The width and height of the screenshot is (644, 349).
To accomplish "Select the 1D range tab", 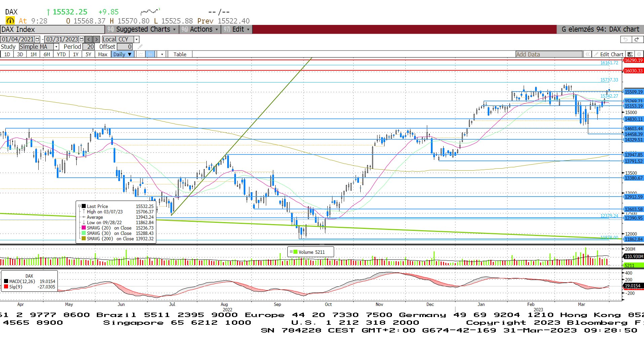I will 7,54.
